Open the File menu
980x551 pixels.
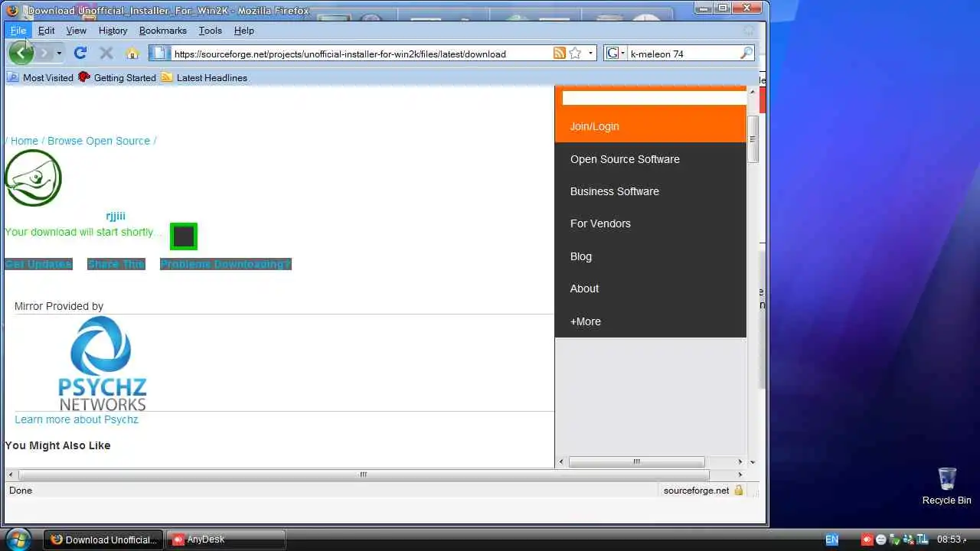tap(18, 31)
